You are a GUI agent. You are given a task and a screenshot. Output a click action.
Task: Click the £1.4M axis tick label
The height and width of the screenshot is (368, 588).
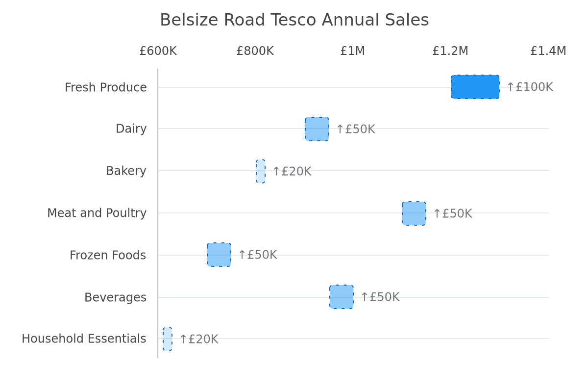click(x=548, y=51)
